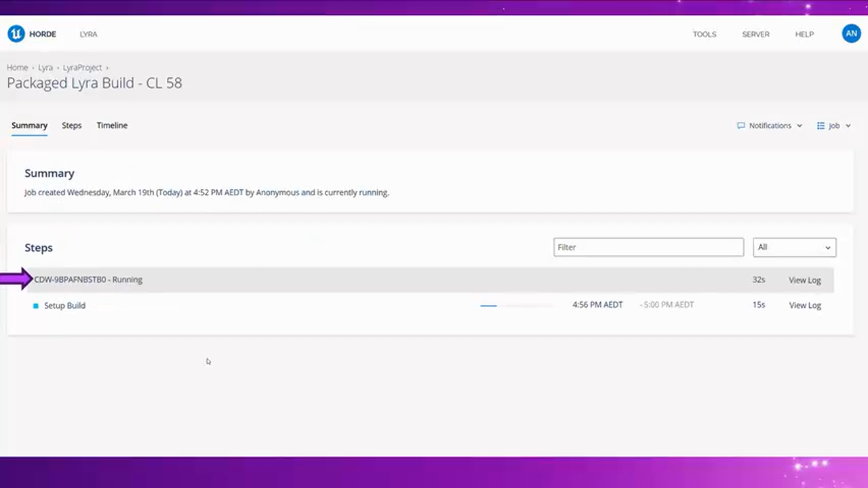868x488 pixels.
Task: Navigate to LyraProject breadcrumb link
Action: [82, 68]
